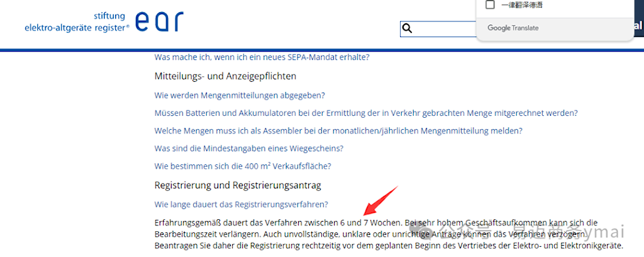The width and height of the screenshot is (644, 257).
Task: Collapse 'Wie lange dauert das Registrierungsverfahren?' answer
Action: tap(241, 204)
